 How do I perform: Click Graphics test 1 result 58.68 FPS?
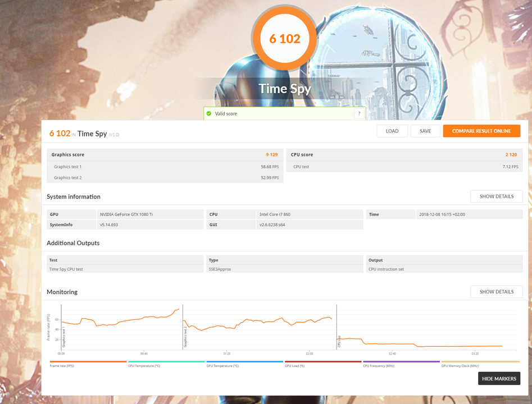point(270,167)
